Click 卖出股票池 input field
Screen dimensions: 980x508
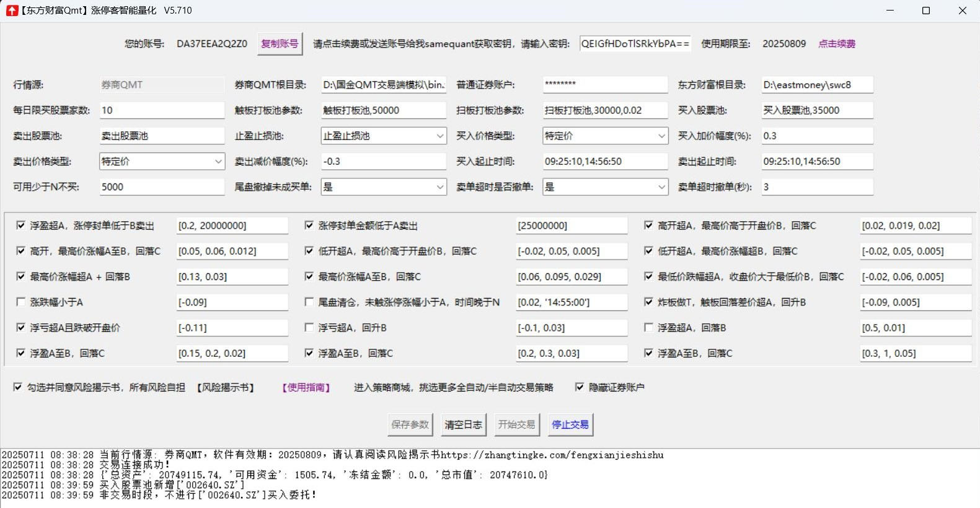pos(162,136)
